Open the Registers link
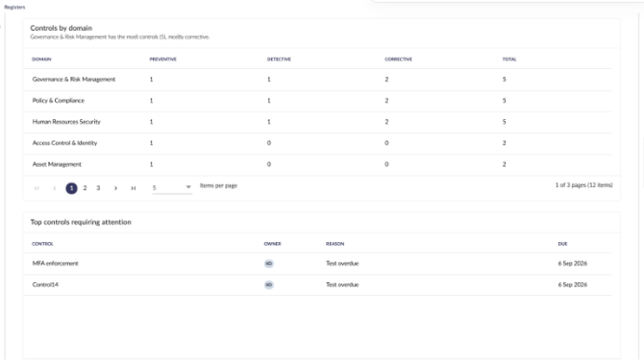644x363 pixels. (14, 7)
